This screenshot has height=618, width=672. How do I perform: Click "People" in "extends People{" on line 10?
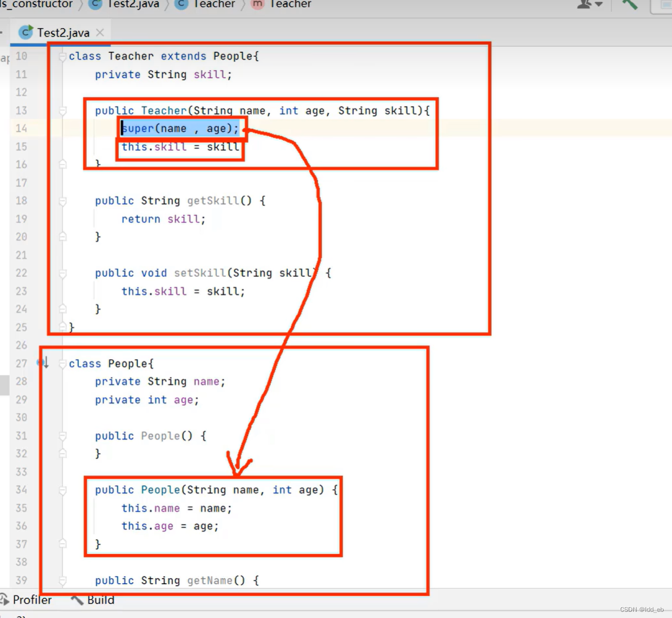233,56
